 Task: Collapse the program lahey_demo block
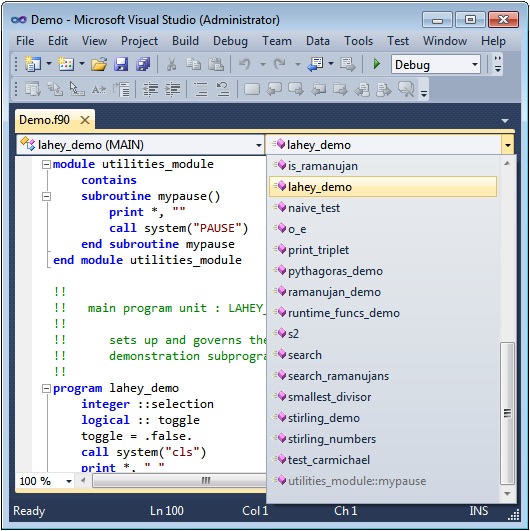(x=46, y=388)
